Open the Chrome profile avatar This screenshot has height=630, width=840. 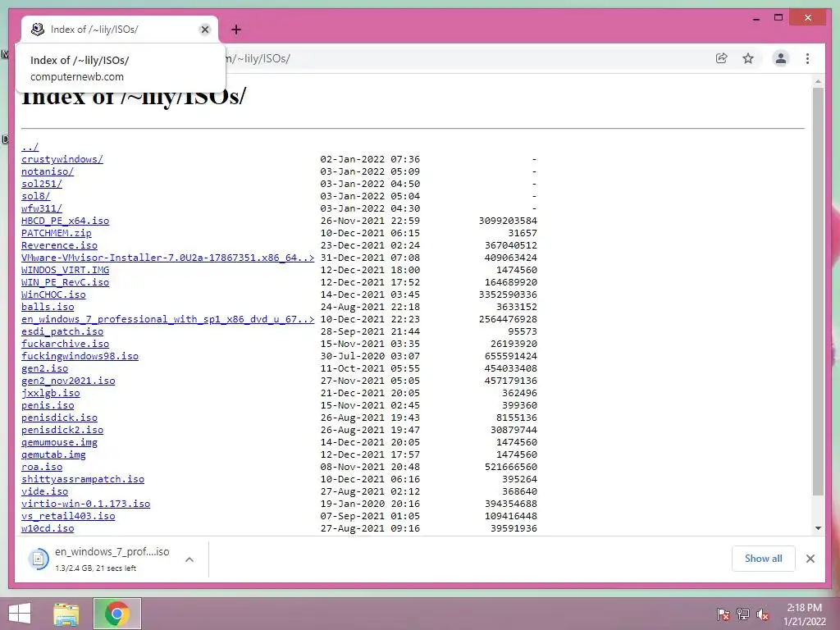[781, 58]
